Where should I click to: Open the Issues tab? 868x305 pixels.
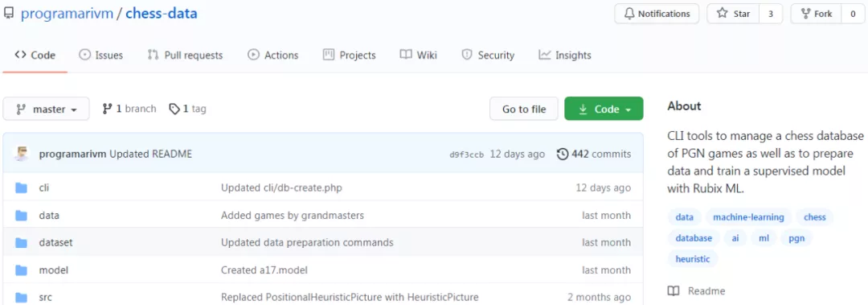pyautogui.click(x=100, y=55)
